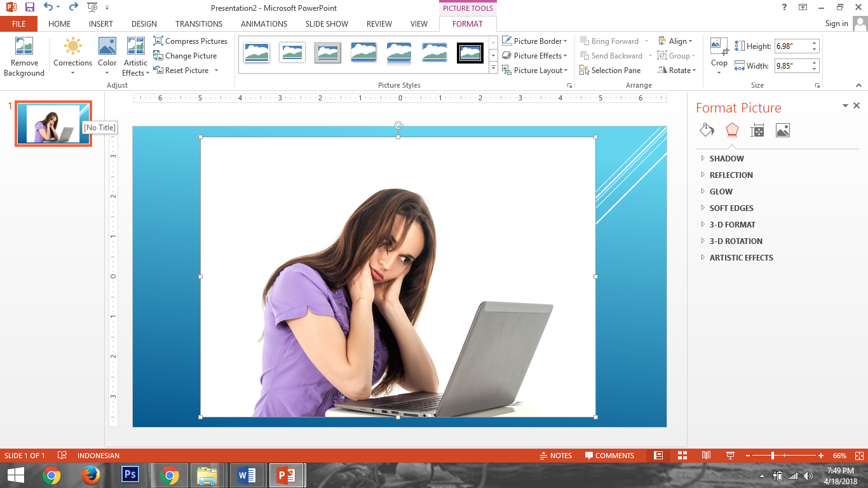Toggle the Comments pane in status bar
Image resolution: width=868 pixels, height=488 pixels.
coord(609,456)
